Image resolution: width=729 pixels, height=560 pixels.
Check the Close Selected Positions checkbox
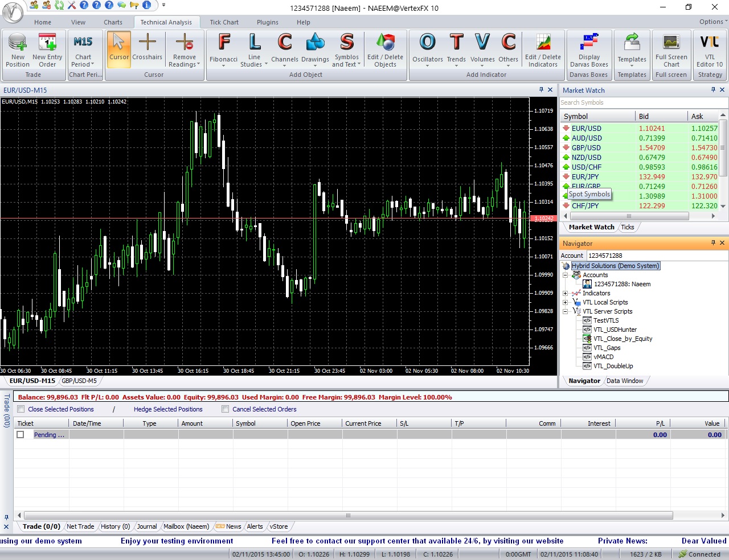click(21, 409)
